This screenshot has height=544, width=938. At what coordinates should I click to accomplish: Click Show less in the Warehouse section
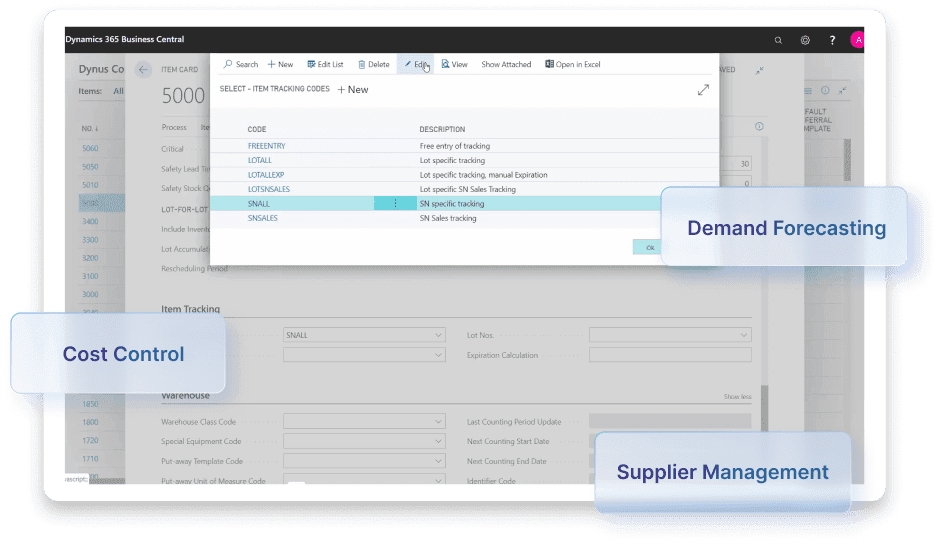pyautogui.click(x=737, y=397)
